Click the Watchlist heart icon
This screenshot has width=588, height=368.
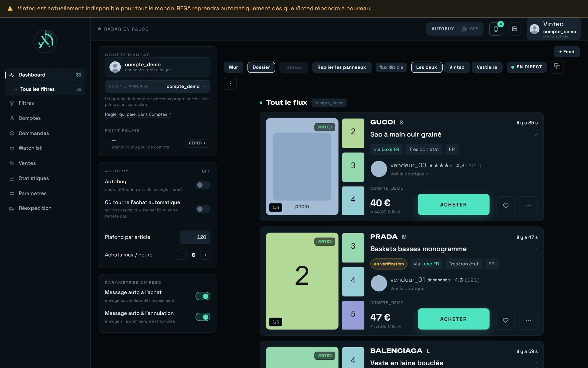(x=12, y=148)
